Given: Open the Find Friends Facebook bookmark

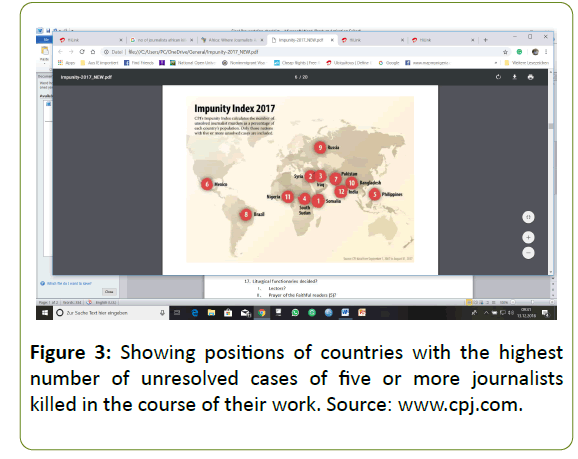Looking at the screenshot, I should (139, 63).
